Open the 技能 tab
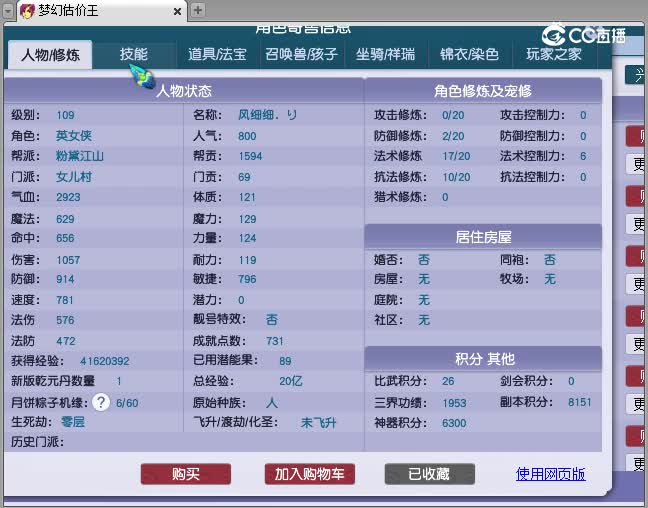 click(x=133, y=54)
